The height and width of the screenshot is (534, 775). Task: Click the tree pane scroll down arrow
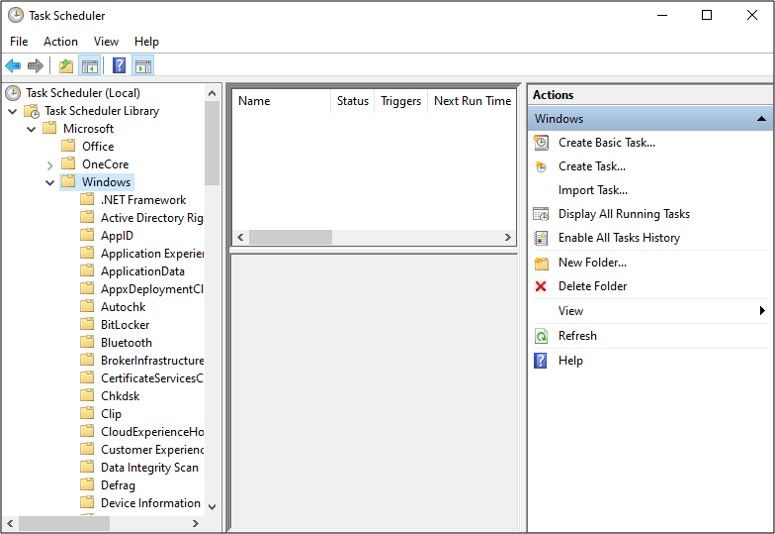pyautogui.click(x=212, y=507)
